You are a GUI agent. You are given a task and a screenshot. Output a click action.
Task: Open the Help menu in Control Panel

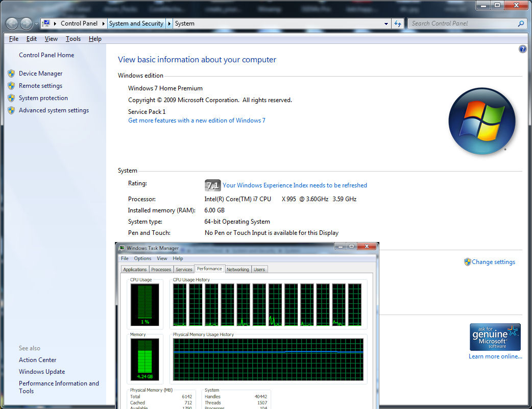tap(95, 39)
